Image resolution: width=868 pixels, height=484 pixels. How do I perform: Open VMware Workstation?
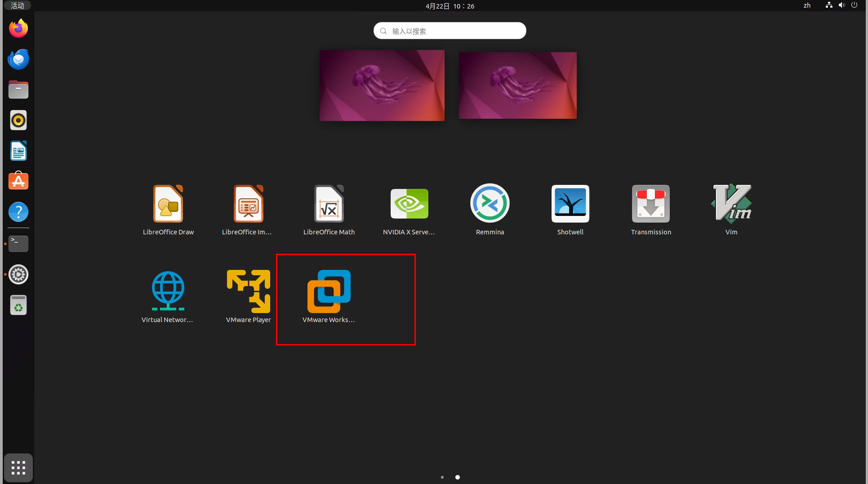(x=329, y=297)
